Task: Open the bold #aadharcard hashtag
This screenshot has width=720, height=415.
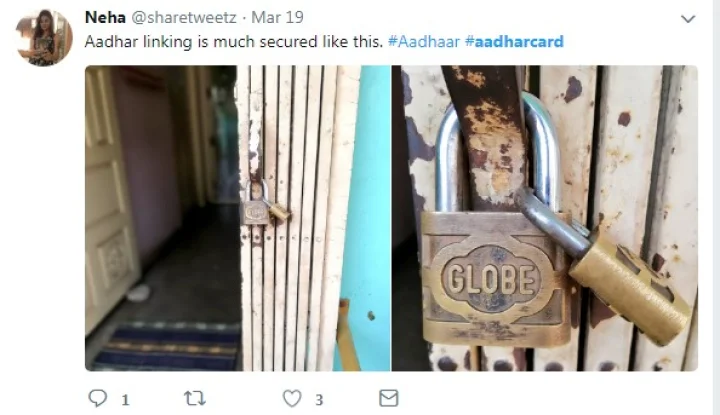Action: coord(514,41)
